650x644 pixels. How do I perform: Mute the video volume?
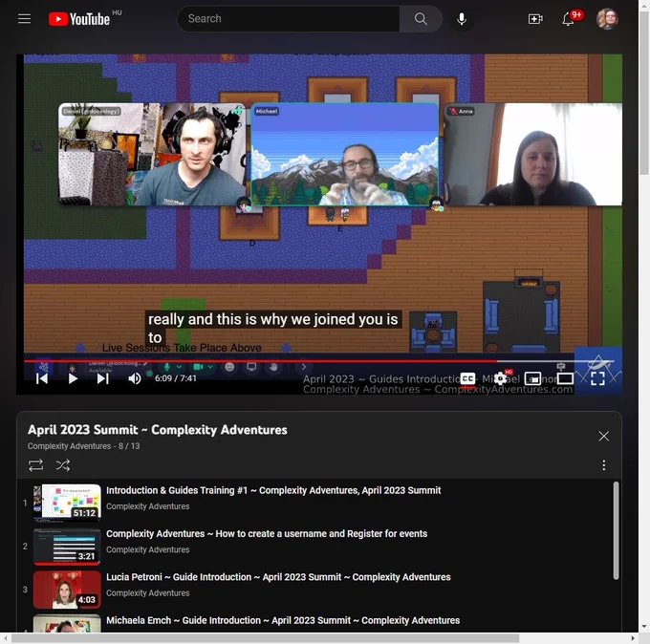[x=135, y=378]
